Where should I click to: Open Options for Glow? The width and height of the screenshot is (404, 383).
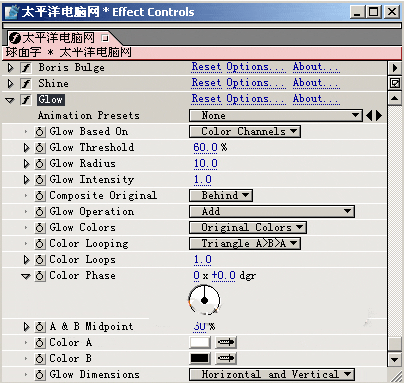(x=256, y=99)
